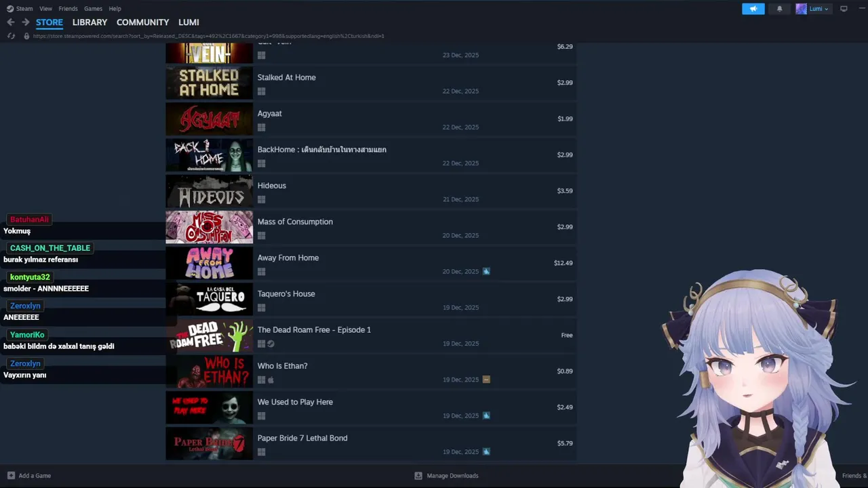Click the yellow badge on Who Is Ethan? row
This screenshot has height=488, width=868.
486,380
